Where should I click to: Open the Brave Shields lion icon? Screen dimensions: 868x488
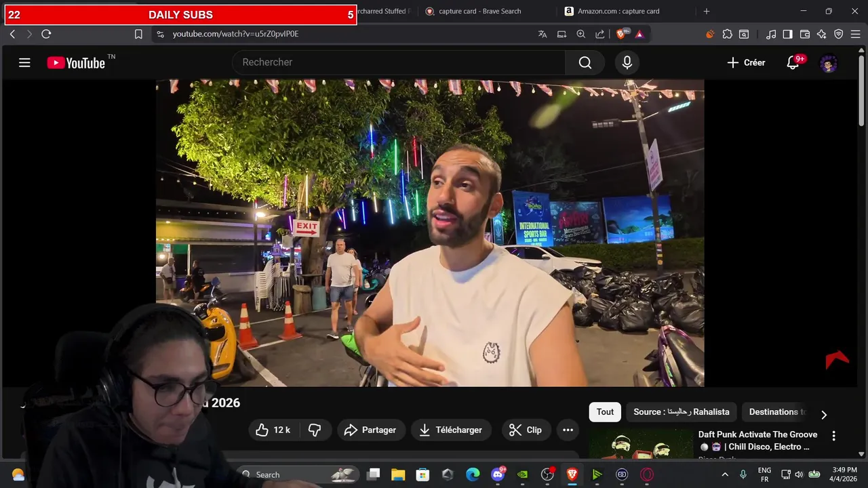[621, 34]
